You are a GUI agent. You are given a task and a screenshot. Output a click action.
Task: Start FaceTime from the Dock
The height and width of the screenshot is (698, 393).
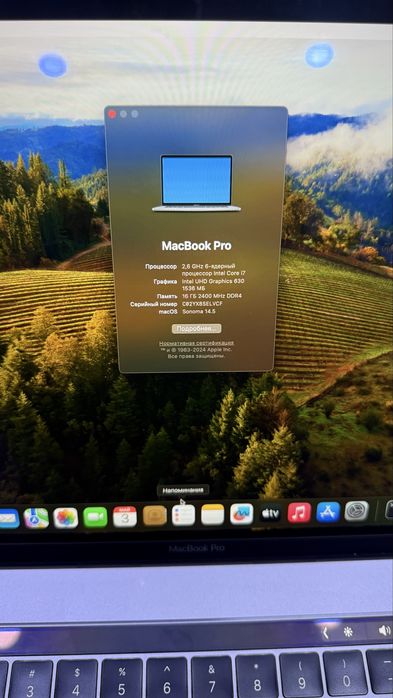point(95,517)
